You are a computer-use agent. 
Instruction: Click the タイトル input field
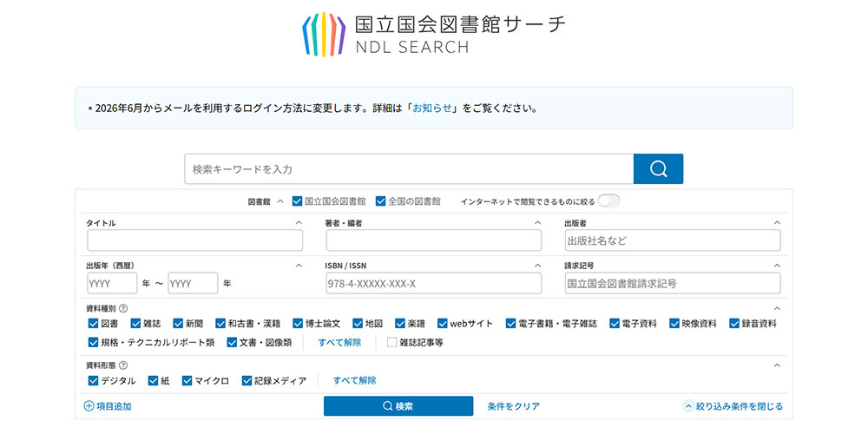pyautogui.click(x=194, y=240)
